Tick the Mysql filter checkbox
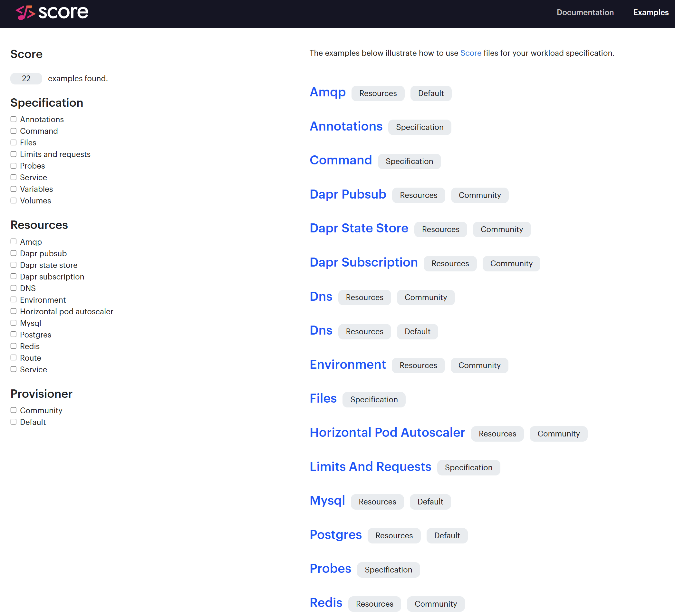 pos(14,323)
